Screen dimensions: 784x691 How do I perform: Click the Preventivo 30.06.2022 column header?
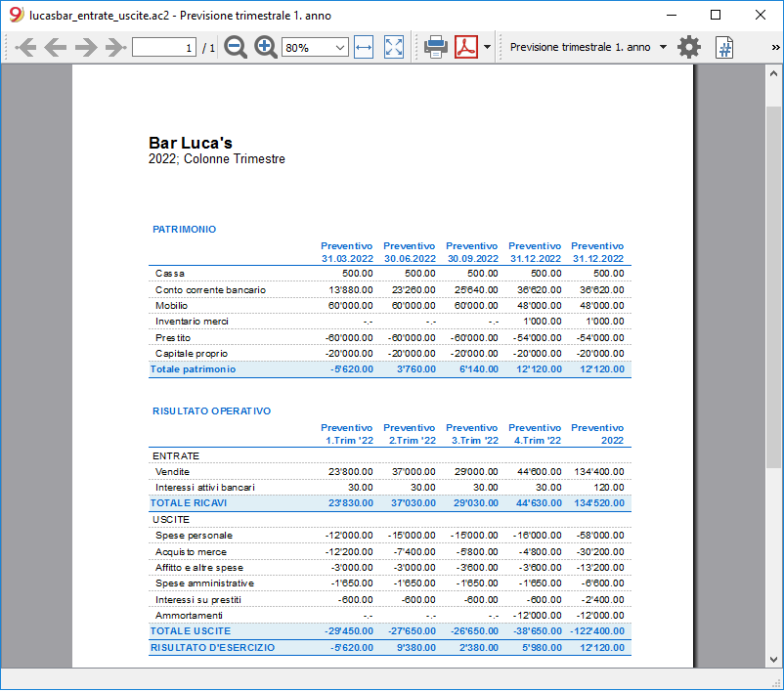[x=410, y=252]
